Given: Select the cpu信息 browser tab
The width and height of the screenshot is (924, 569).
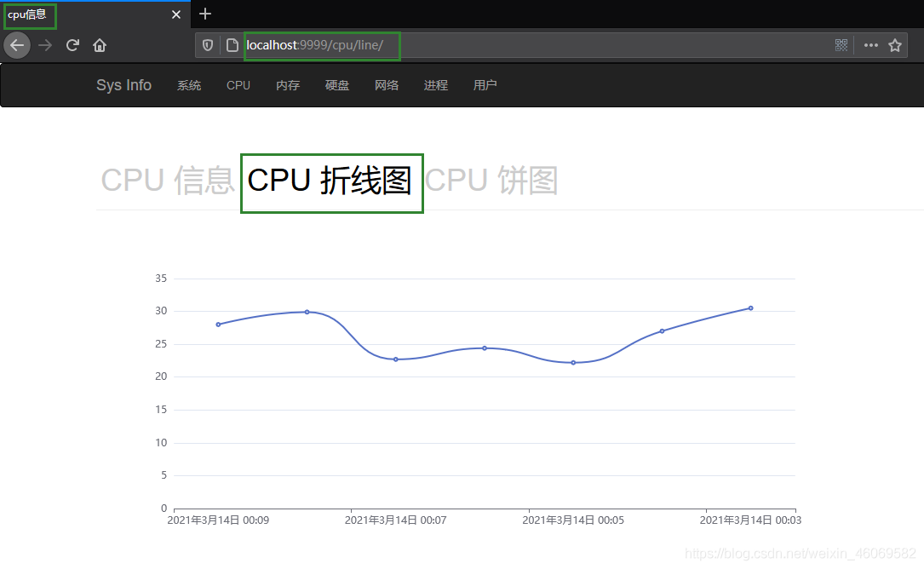Looking at the screenshot, I should (95, 14).
